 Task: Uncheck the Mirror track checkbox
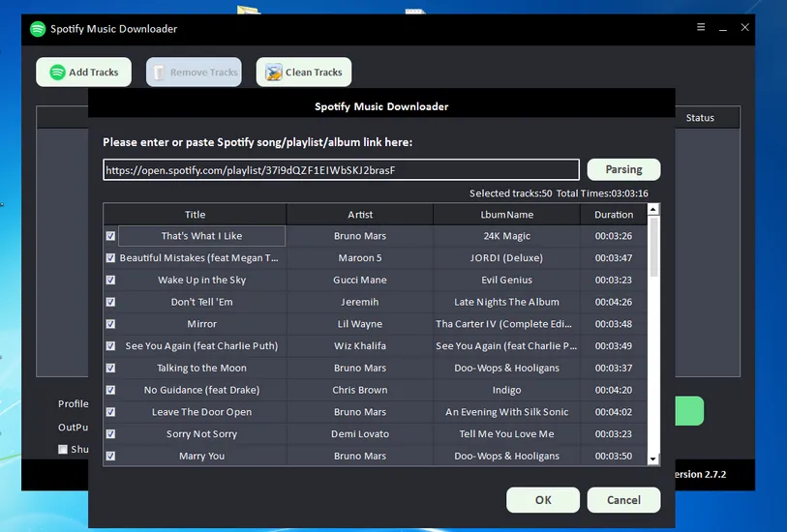[110, 324]
